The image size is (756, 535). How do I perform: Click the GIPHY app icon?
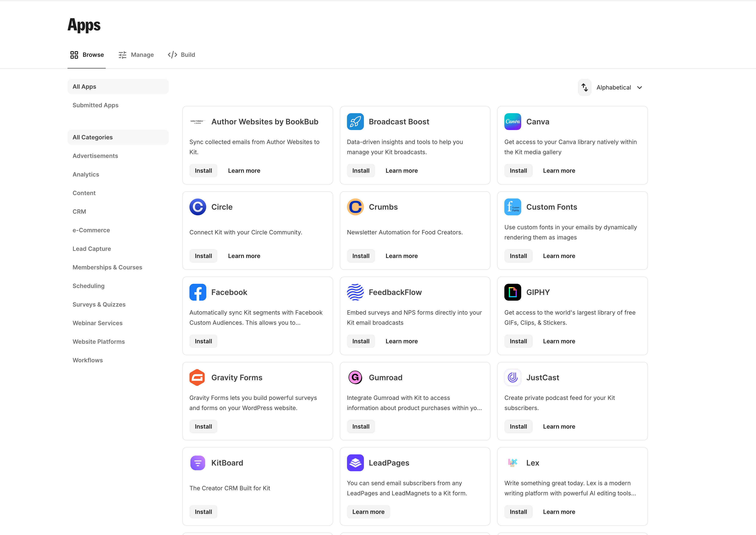click(513, 292)
